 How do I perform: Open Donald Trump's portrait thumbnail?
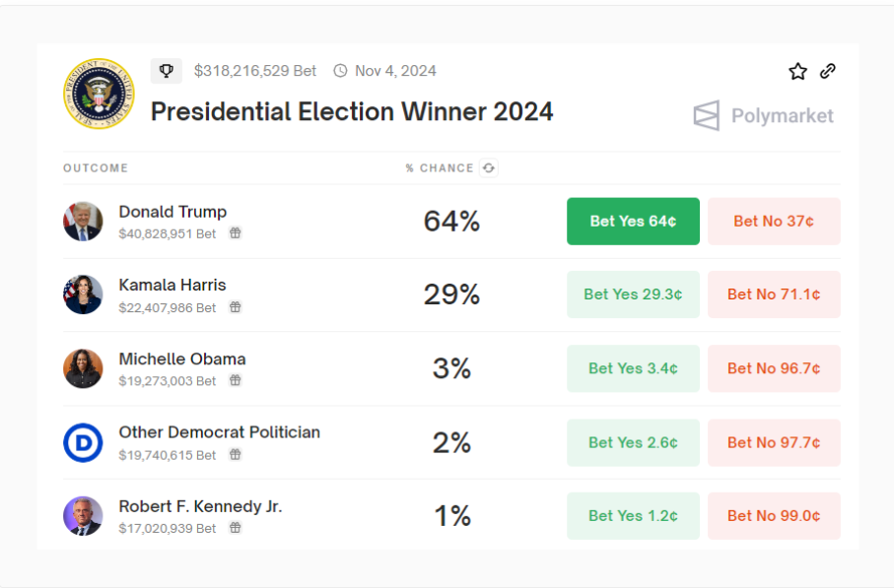(83, 221)
